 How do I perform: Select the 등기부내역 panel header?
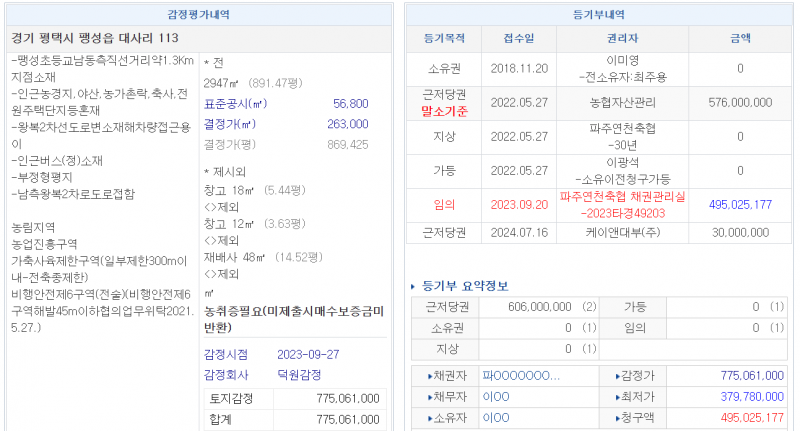coord(598,15)
